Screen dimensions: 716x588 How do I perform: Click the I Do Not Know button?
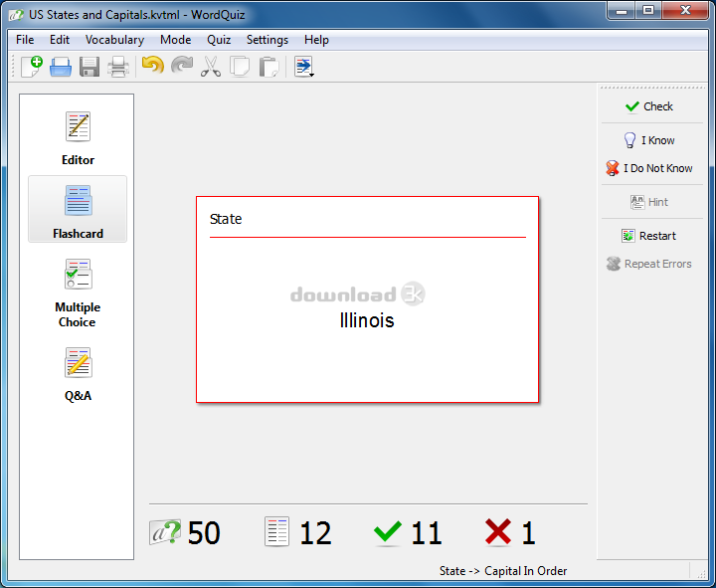pos(648,168)
